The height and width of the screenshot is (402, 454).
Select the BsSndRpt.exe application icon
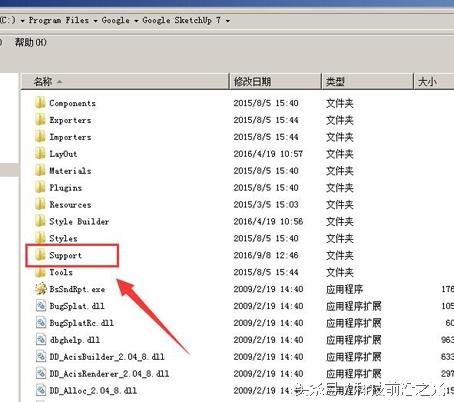[x=41, y=289]
